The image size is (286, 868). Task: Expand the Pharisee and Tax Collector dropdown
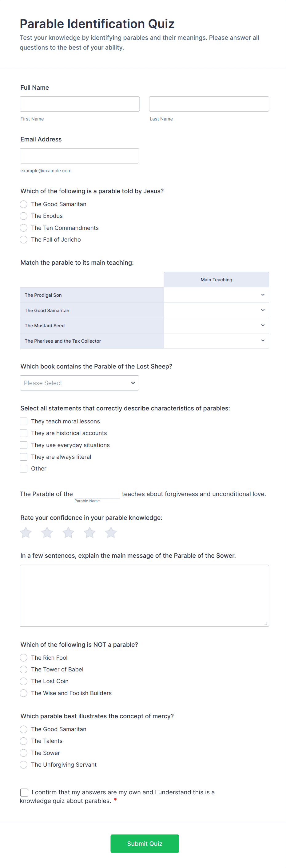(x=216, y=341)
